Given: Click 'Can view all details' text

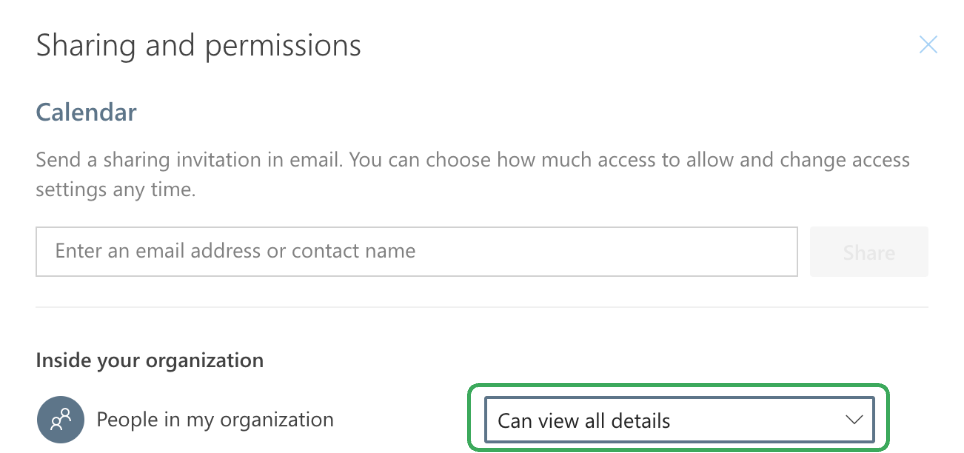Looking at the screenshot, I should pyautogui.click(x=584, y=421).
